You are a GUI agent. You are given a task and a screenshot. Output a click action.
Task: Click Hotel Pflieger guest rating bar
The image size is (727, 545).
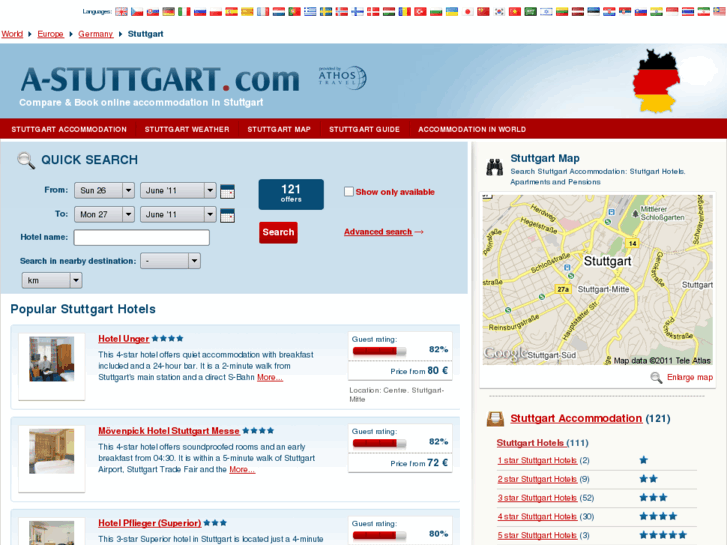379,535
